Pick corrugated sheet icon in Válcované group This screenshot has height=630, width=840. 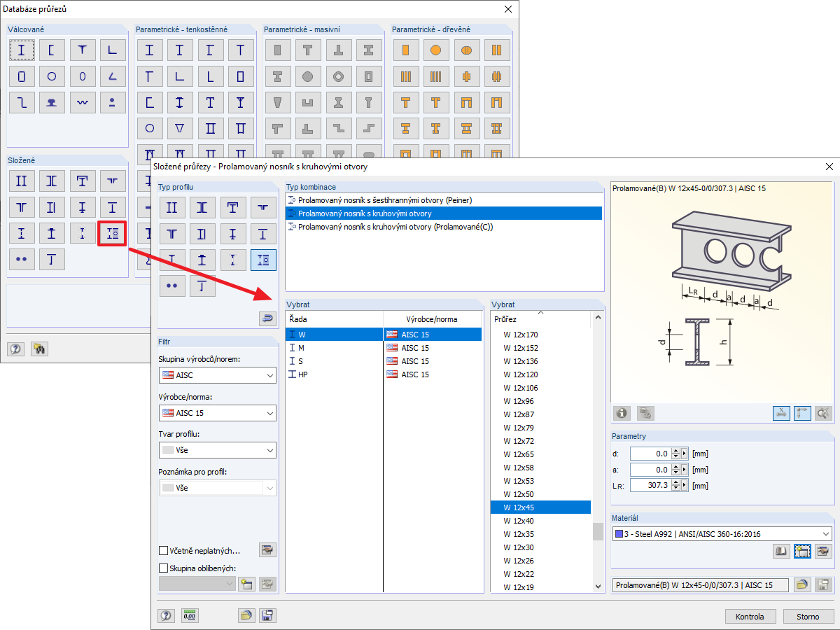tap(83, 102)
